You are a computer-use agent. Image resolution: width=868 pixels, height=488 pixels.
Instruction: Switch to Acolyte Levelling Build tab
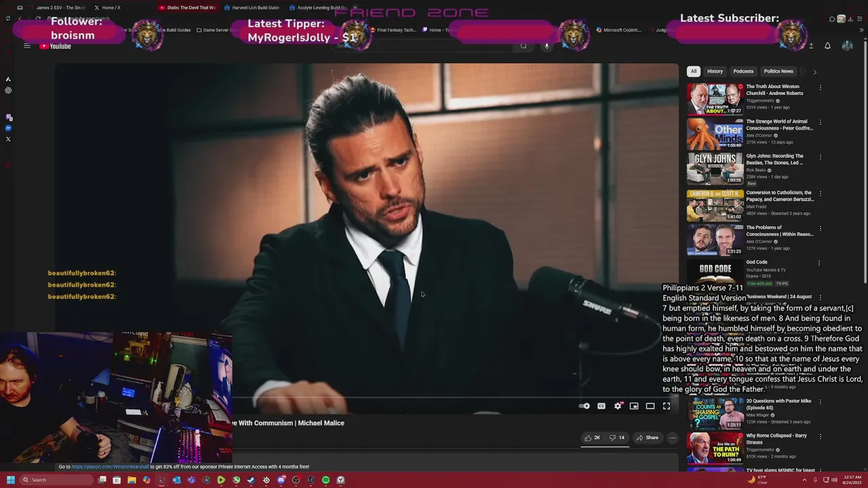[x=317, y=7]
